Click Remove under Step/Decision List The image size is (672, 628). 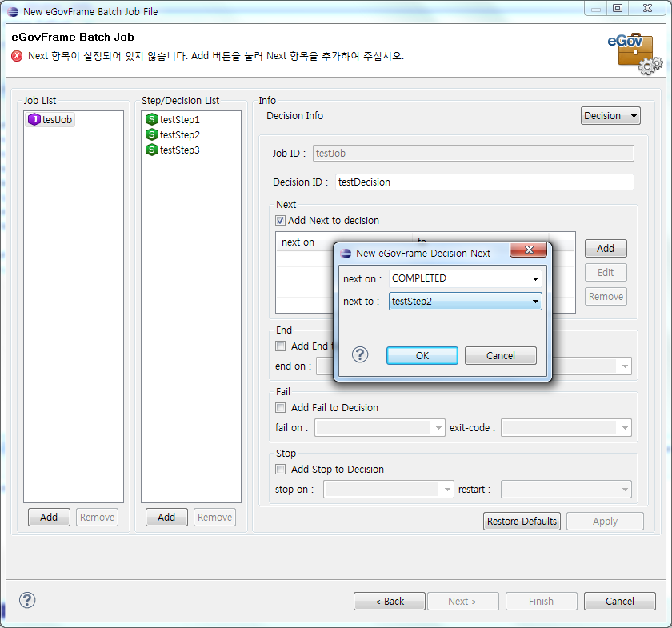(214, 517)
